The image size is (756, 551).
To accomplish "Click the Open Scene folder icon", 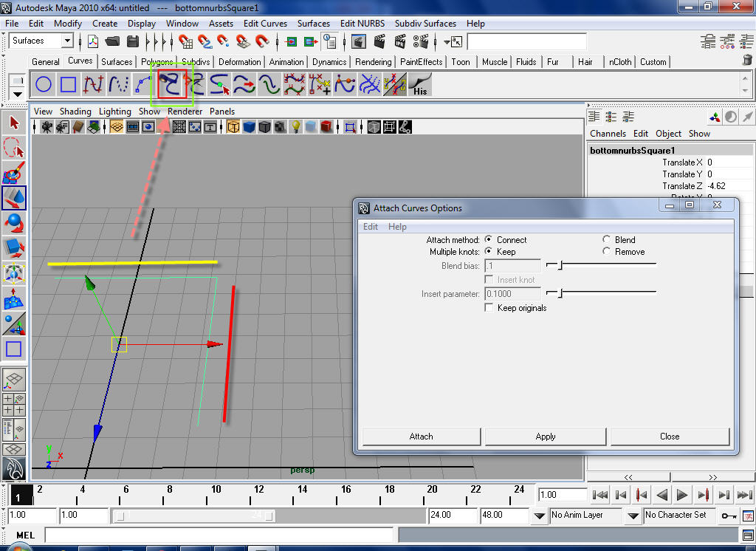I will pos(112,41).
